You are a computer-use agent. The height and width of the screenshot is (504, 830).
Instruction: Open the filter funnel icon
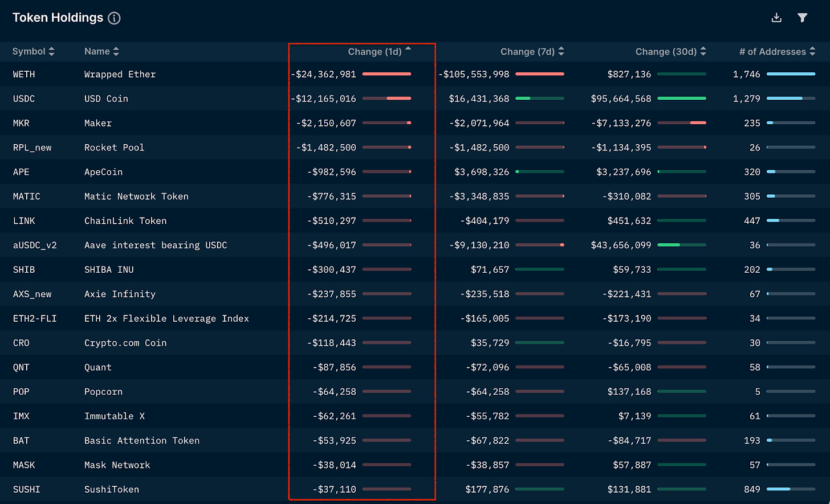(803, 18)
